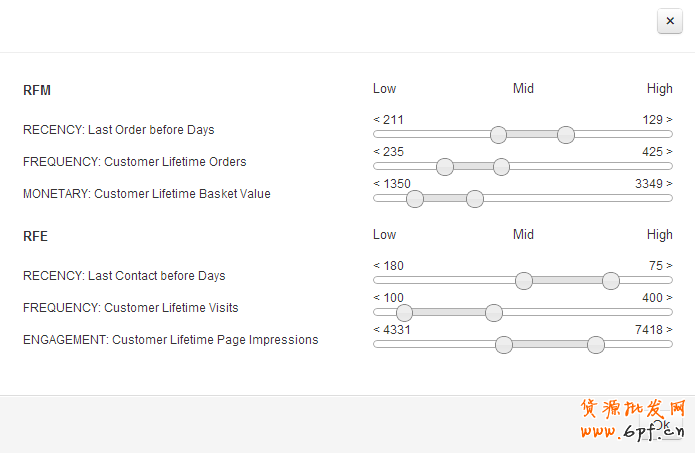Grab right handle of Lifetime Basket Value slider
Image resolution: width=695 pixels, height=453 pixels.
475,199
